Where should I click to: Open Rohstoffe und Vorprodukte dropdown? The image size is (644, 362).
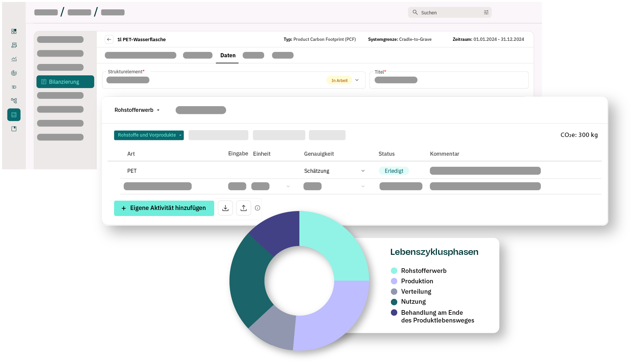click(x=149, y=135)
